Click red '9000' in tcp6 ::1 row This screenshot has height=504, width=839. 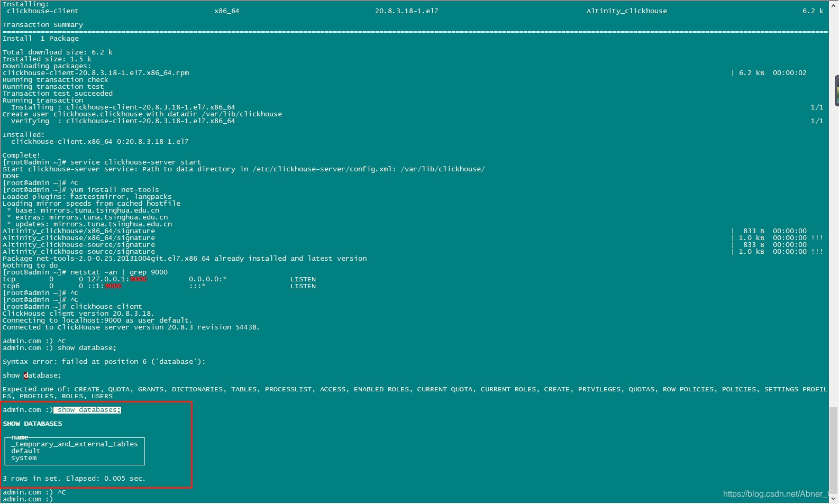click(113, 286)
